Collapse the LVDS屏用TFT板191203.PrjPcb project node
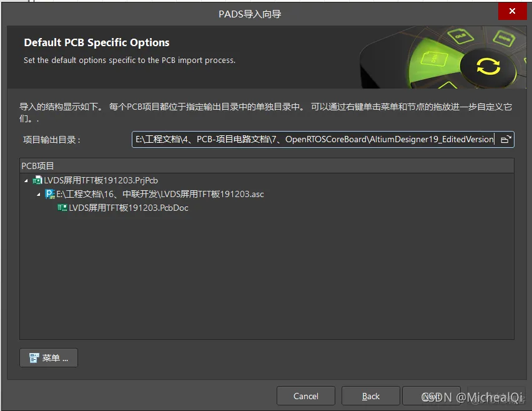 click(x=26, y=181)
